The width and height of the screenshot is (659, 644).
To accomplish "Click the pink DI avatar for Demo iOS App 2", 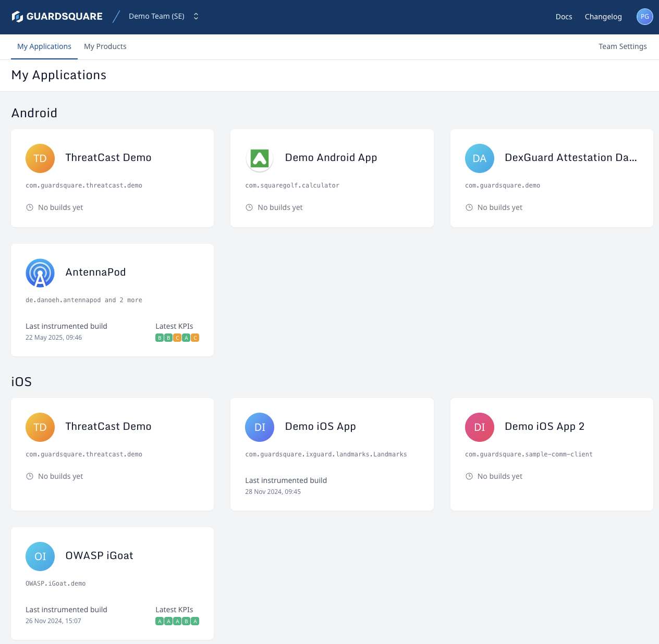I will [x=479, y=427].
